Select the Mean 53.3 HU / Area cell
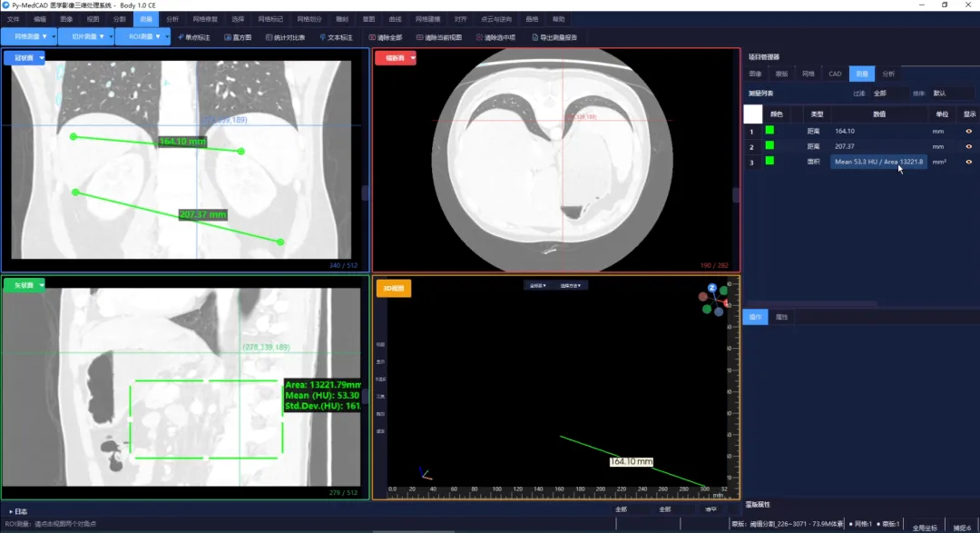Screen dimensions: 980x533 [878, 162]
